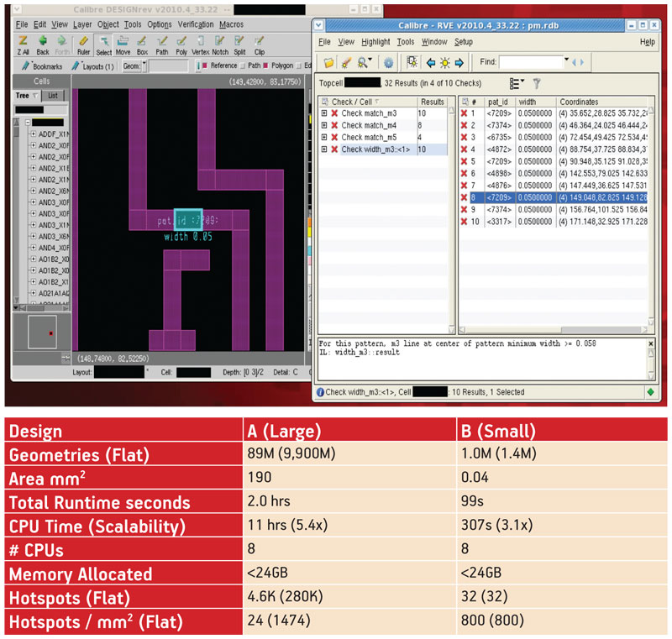Click the zoom-highlight magnifier icon in RVE

365,63
